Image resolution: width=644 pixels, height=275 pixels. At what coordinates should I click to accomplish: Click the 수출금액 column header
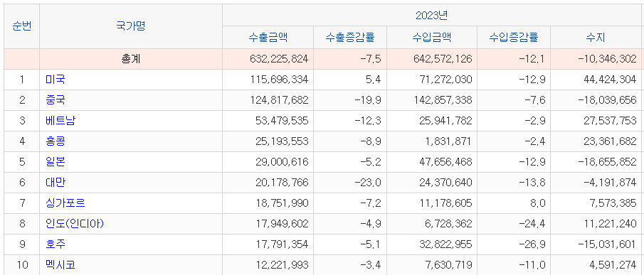pos(268,38)
